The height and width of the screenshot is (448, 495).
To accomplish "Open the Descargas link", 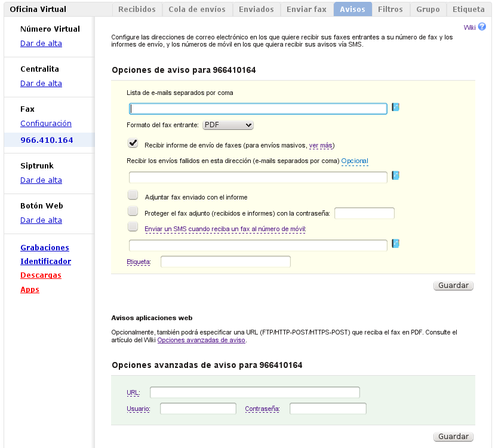I will pos(41,275).
